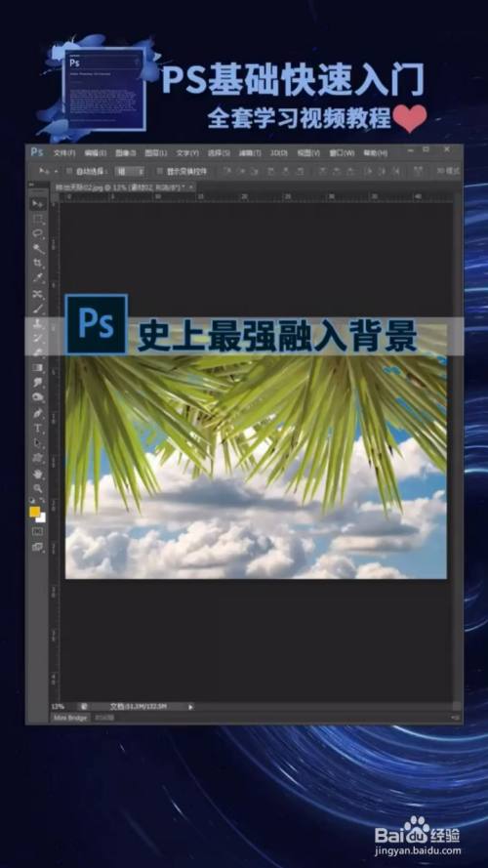Open the tool preset picker arrow
The height and width of the screenshot is (868, 488).
pyautogui.click(x=56, y=171)
